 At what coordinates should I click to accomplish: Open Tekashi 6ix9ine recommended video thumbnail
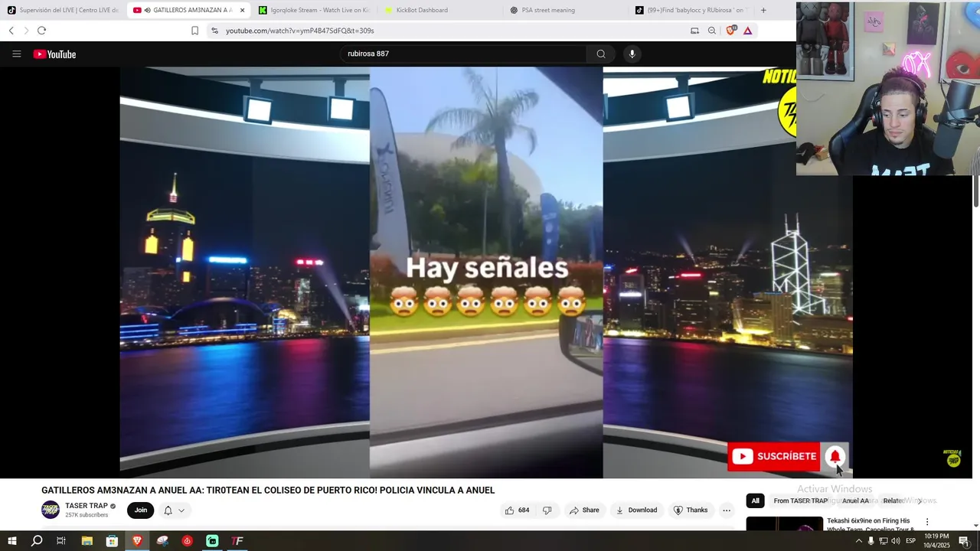(x=784, y=523)
